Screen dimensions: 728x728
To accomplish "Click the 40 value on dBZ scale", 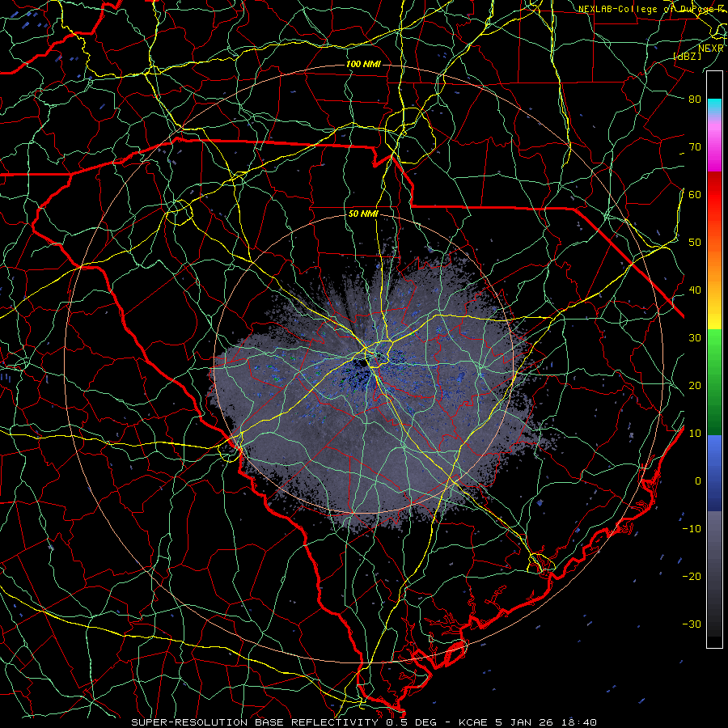I will click(695, 290).
